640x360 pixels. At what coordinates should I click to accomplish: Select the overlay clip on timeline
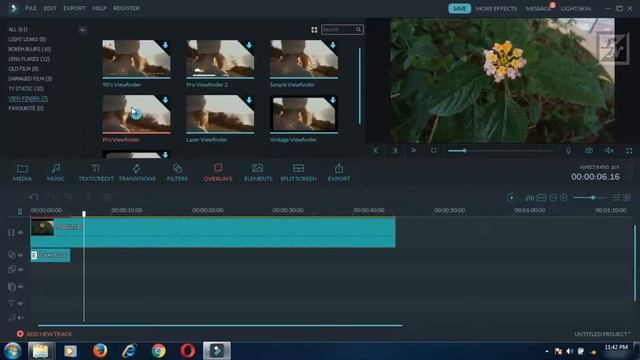click(x=50, y=255)
